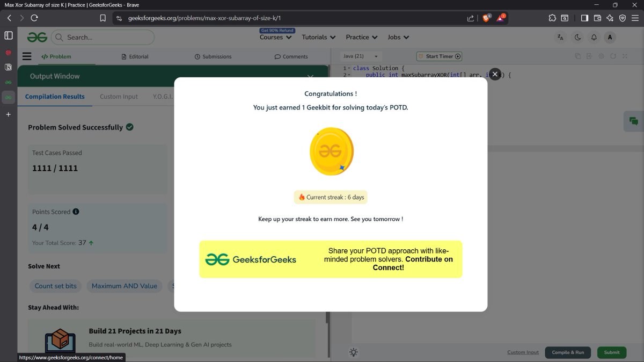Switch to the Submissions tab
Screen dimensions: 644x362
[x=213, y=56]
